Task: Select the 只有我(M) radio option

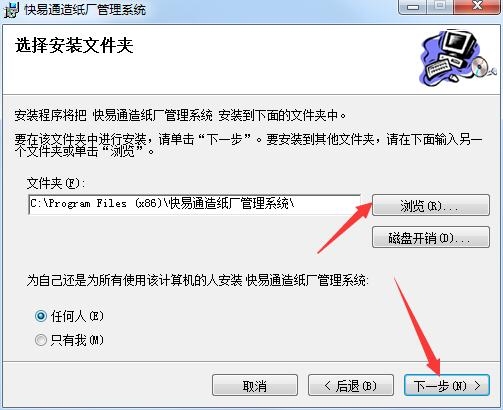Action: (41, 340)
